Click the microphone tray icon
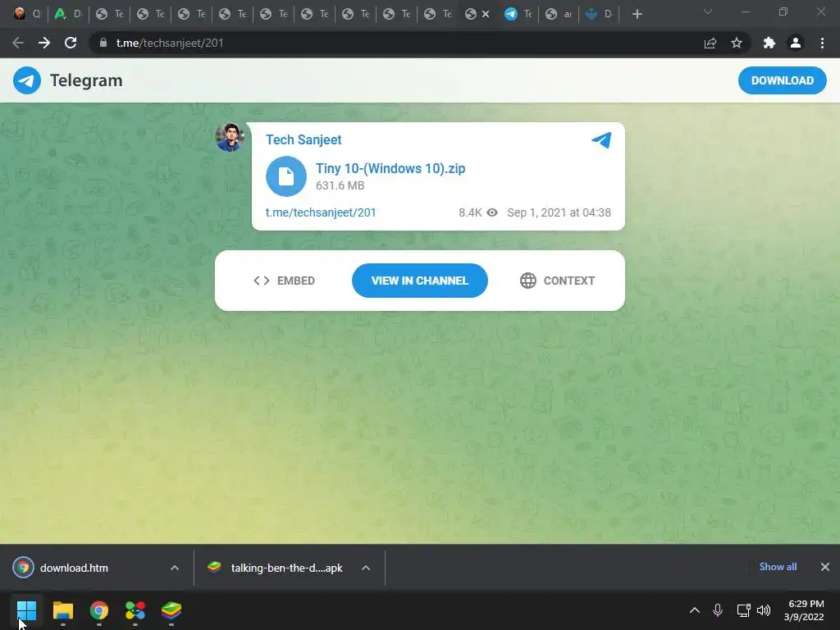This screenshot has height=630, width=840. 718,610
